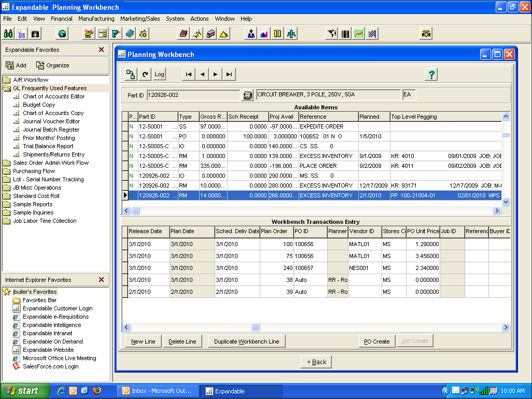Click the globe web access icon
This screenshot has height=399, width=532.
point(62,33)
